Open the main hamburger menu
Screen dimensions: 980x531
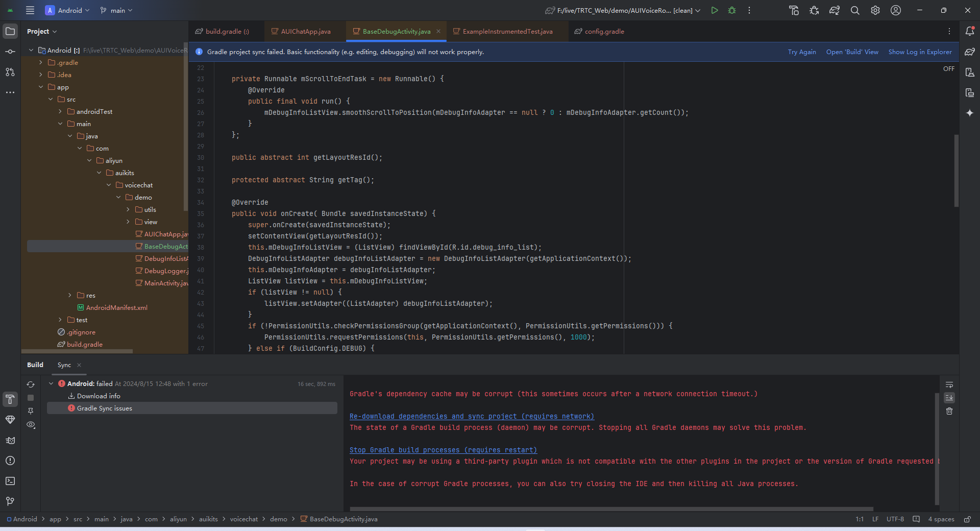[30, 10]
